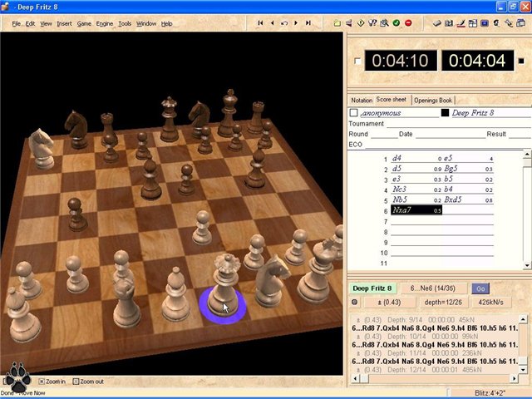Screen dimensions: 532x399
Task: Switch to the Openings Book tab
Action: pyautogui.click(x=433, y=100)
